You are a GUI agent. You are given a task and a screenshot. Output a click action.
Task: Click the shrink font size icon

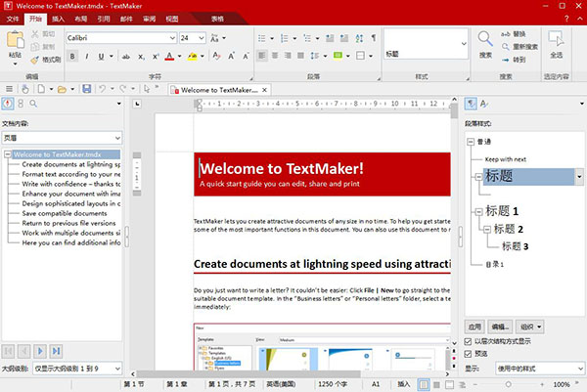246,57
